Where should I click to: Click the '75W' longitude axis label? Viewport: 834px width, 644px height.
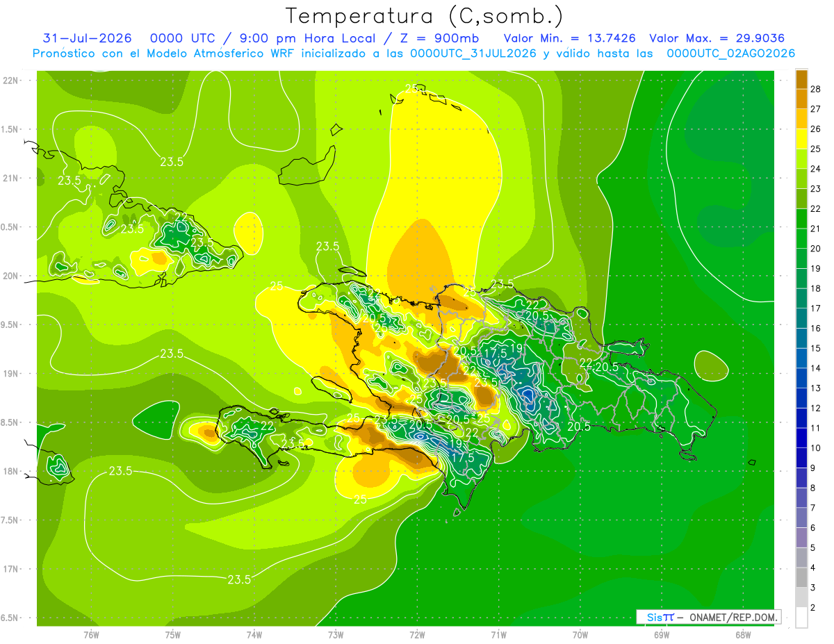[173, 634]
